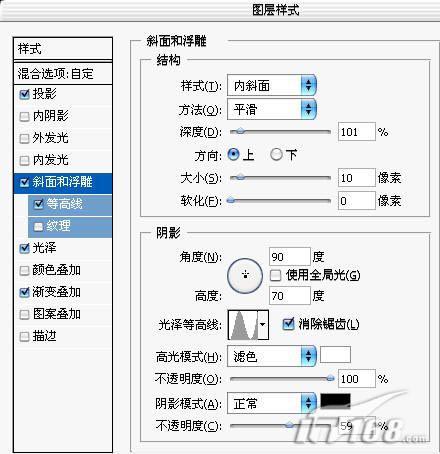Open the 阴影模式 shadow mode dropdown
The width and height of the screenshot is (440, 454).
pyautogui.click(x=272, y=403)
